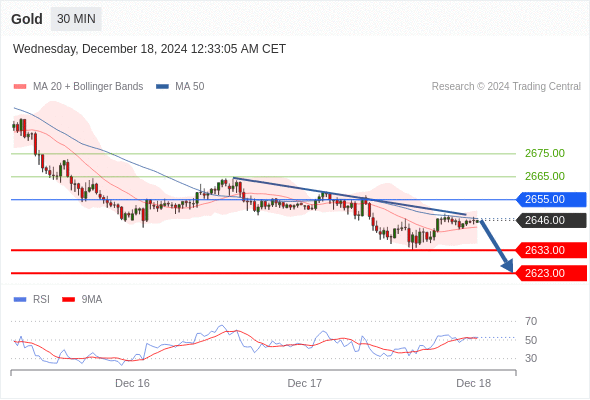Click the 30 MIN timeframe badge
This screenshot has height=400, width=590.
tap(76, 19)
